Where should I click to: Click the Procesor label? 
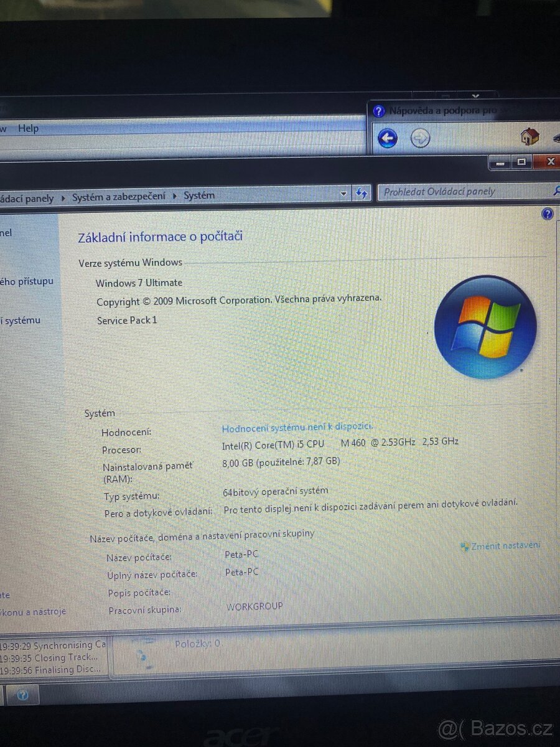121,450
